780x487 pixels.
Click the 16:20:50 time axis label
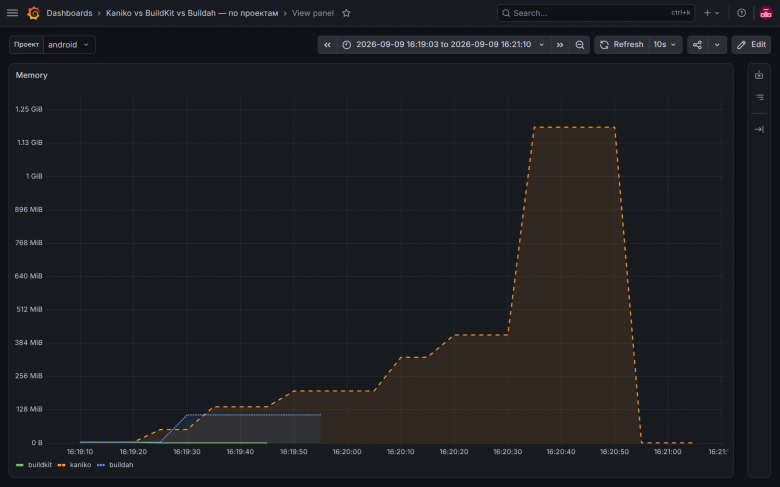point(614,452)
